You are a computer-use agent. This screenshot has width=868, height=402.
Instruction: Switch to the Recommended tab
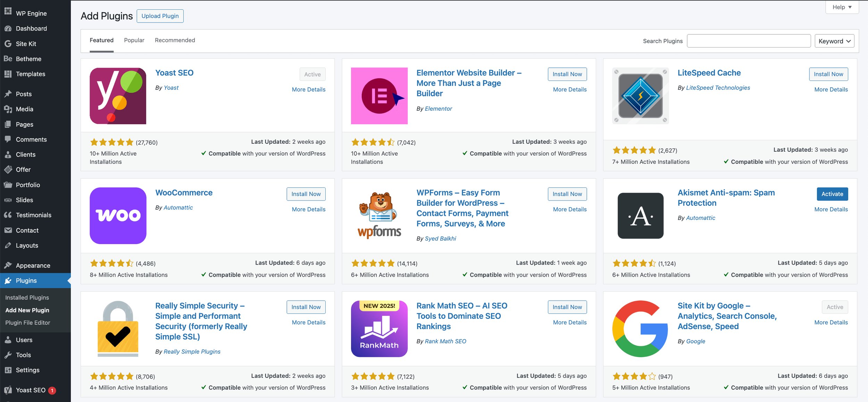point(175,40)
